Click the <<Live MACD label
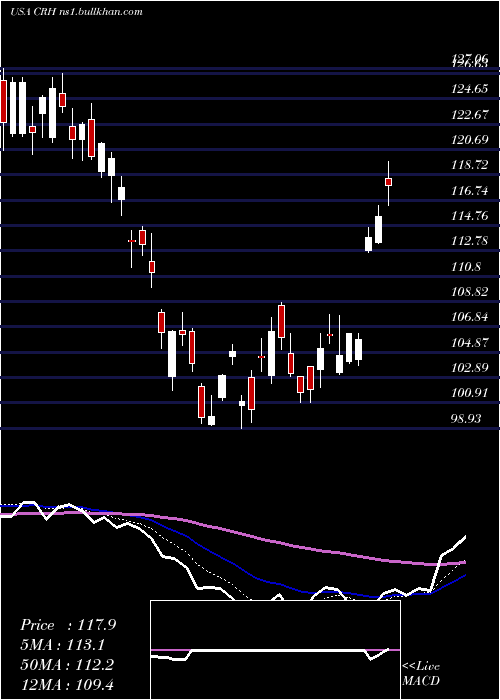Image resolution: width=500 pixels, height=700 pixels. (x=421, y=673)
